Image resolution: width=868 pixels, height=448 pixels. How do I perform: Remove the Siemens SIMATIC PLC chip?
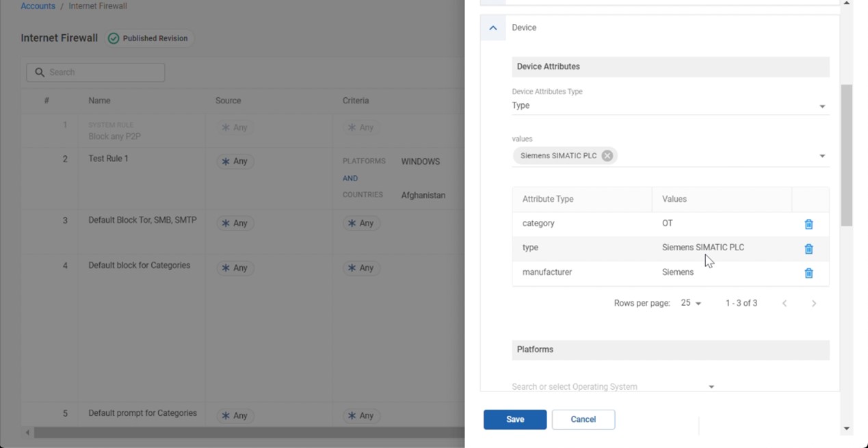click(607, 156)
